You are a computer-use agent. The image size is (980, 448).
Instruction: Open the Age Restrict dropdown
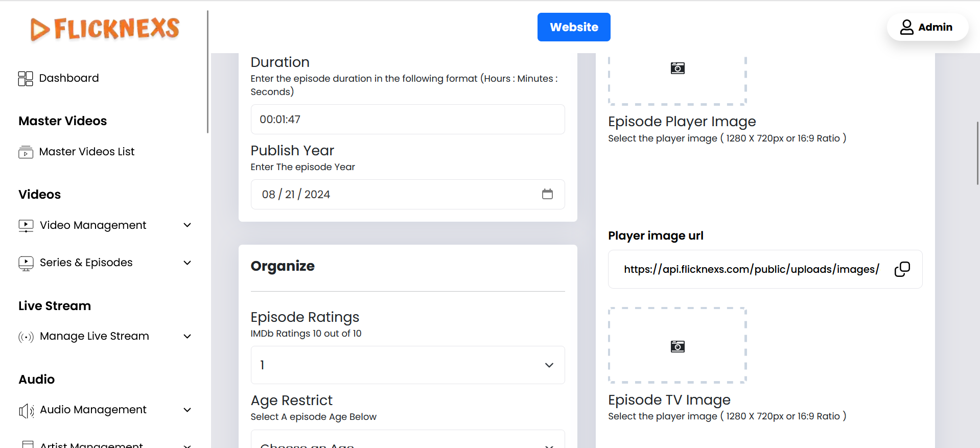407,442
